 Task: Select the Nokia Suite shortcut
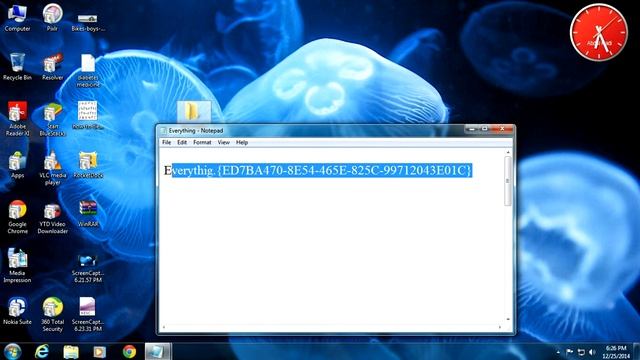pyautogui.click(x=17, y=311)
